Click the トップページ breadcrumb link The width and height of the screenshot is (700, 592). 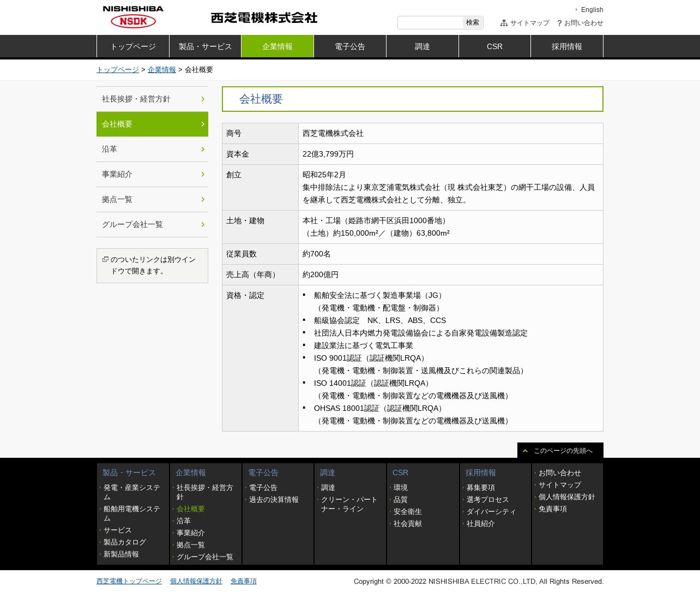coord(118,70)
